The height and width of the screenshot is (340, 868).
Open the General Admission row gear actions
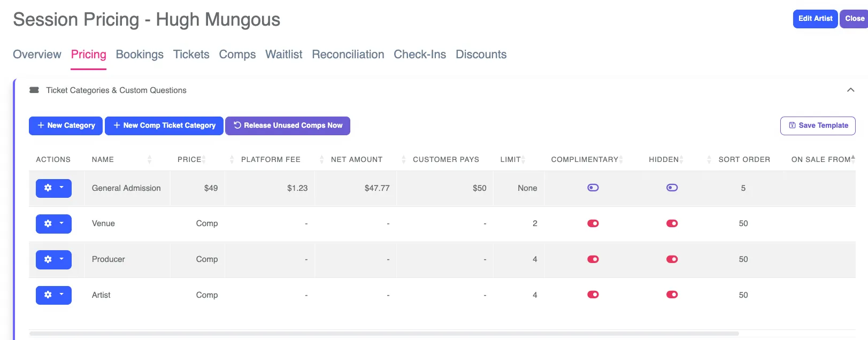coord(53,188)
